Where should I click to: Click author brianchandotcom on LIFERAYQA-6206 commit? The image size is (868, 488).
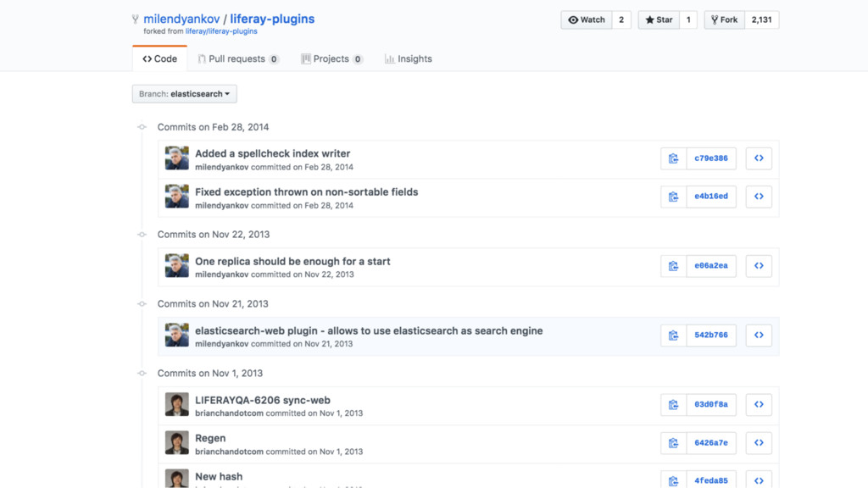pos(229,413)
